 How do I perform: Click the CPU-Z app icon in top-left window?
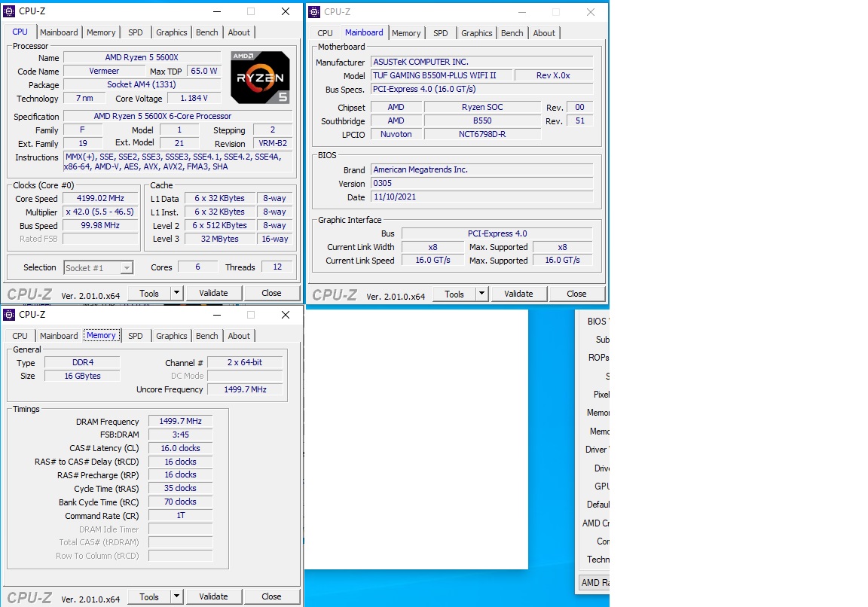[9, 11]
